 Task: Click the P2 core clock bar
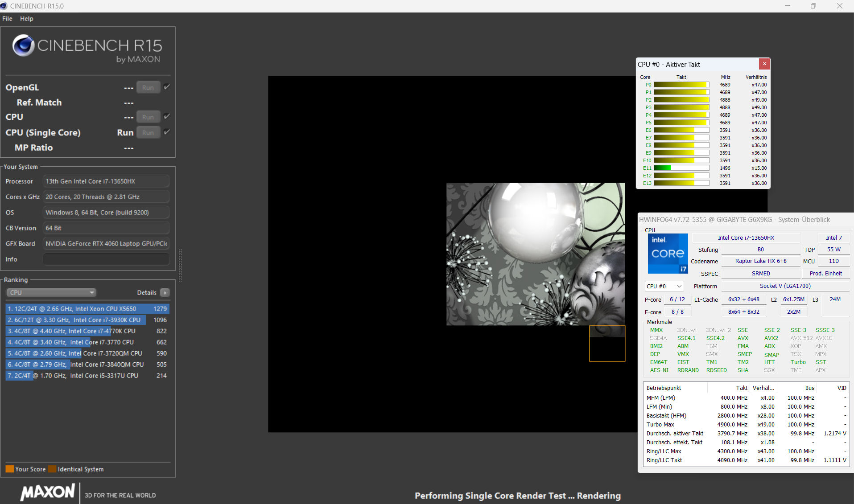pyautogui.click(x=681, y=100)
